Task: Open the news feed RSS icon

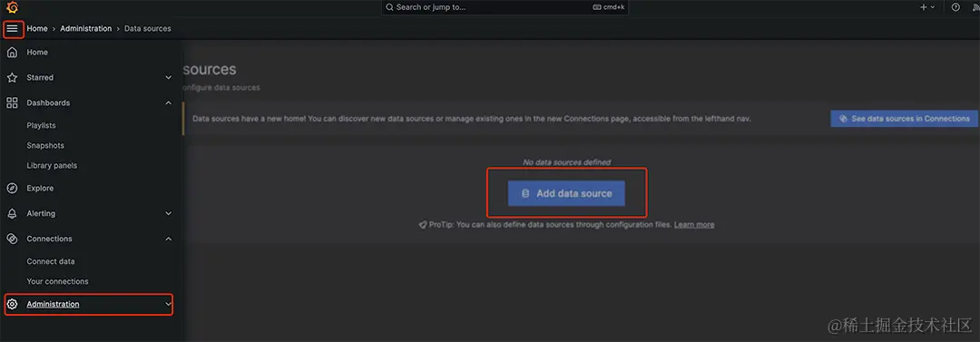Action: tap(976, 7)
